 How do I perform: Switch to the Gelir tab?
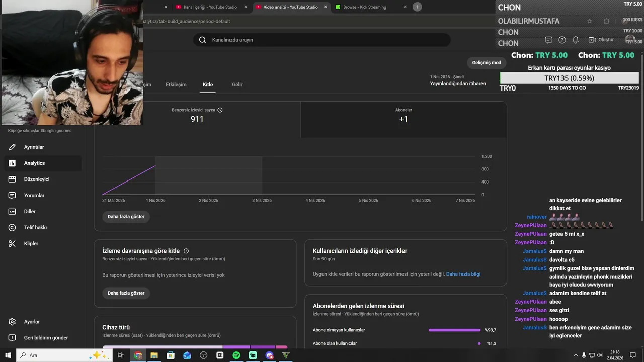[x=237, y=84]
